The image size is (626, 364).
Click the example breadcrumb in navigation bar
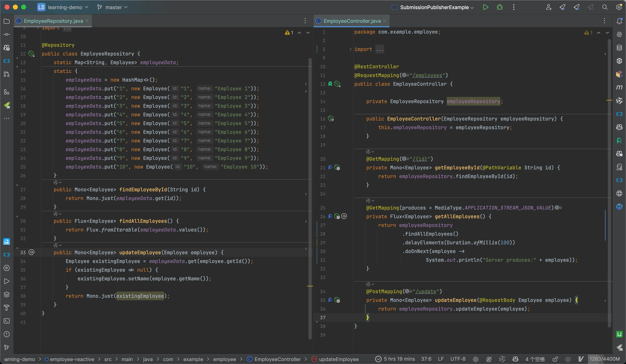tap(193, 359)
